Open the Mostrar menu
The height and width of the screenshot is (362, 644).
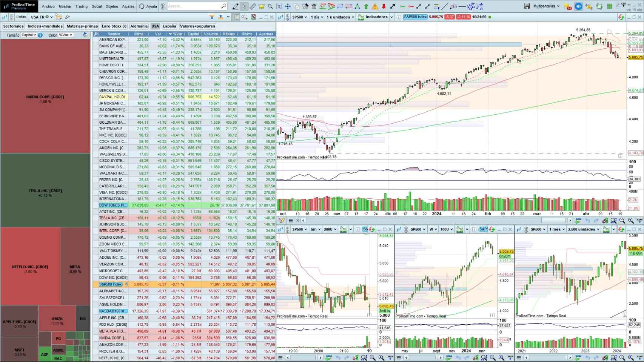[x=65, y=6]
